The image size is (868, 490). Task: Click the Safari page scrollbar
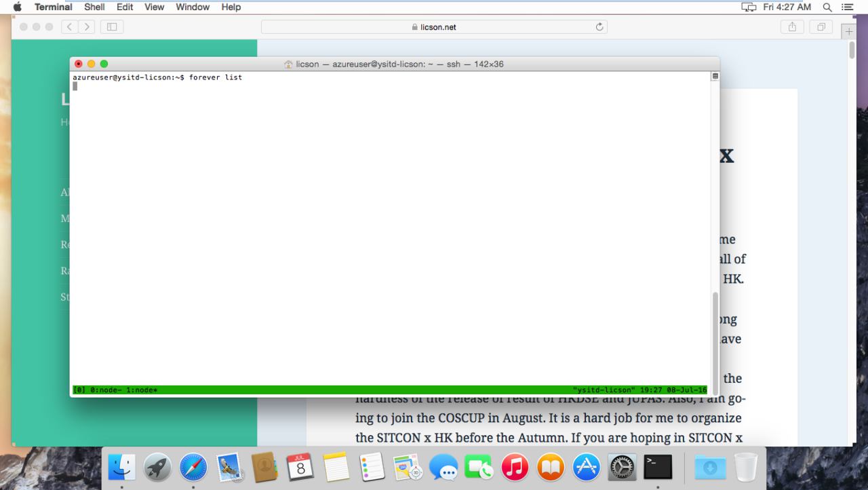[x=852, y=52]
